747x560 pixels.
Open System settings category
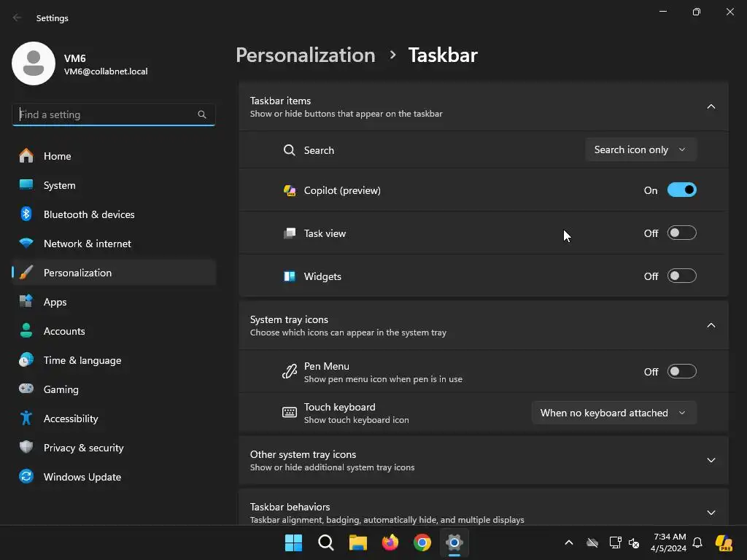pyautogui.click(x=114, y=184)
